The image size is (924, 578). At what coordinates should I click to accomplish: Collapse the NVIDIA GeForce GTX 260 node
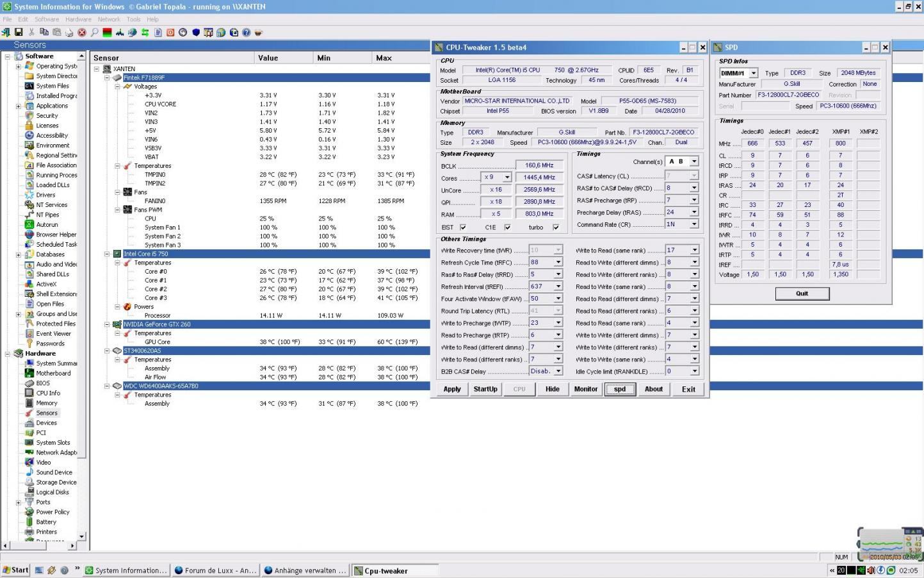pos(108,324)
